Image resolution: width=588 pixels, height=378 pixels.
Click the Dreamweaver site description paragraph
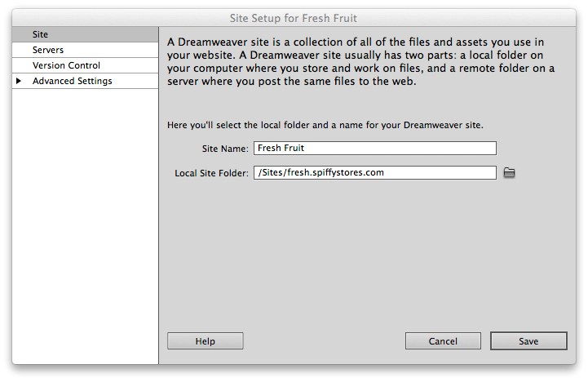tap(360, 61)
